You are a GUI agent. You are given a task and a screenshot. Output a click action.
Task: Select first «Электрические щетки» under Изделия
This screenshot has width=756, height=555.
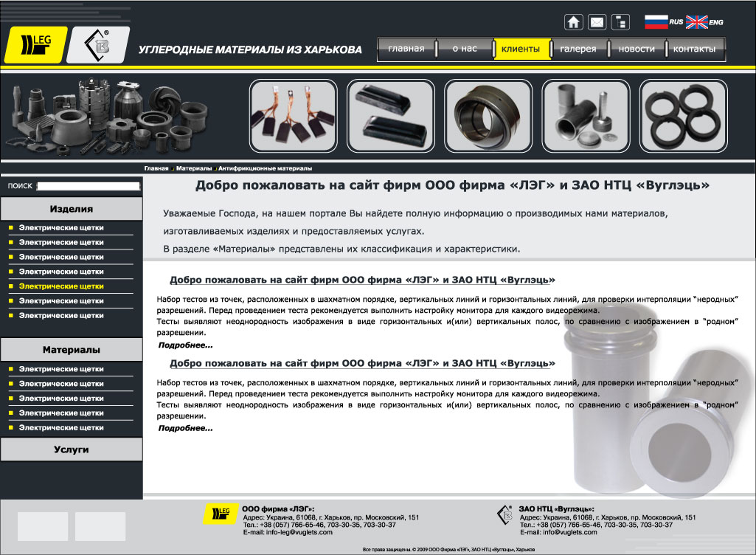point(61,228)
